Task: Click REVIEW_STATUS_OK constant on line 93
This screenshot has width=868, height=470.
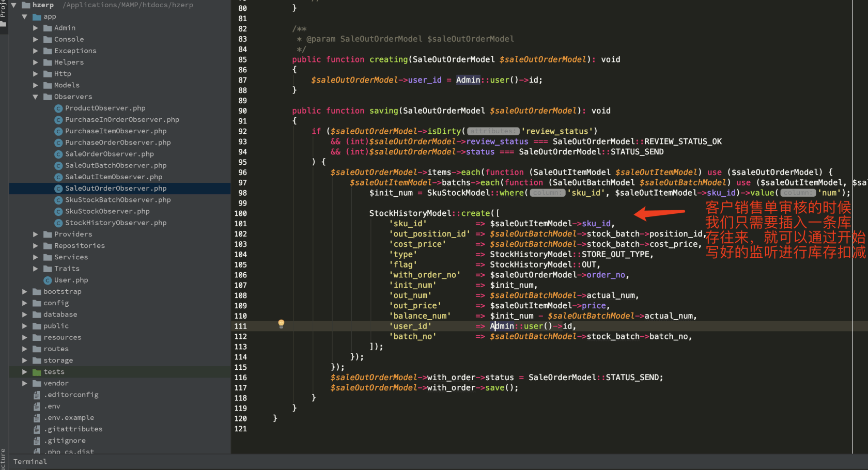Action: pyautogui.click(x=683, y=142)
